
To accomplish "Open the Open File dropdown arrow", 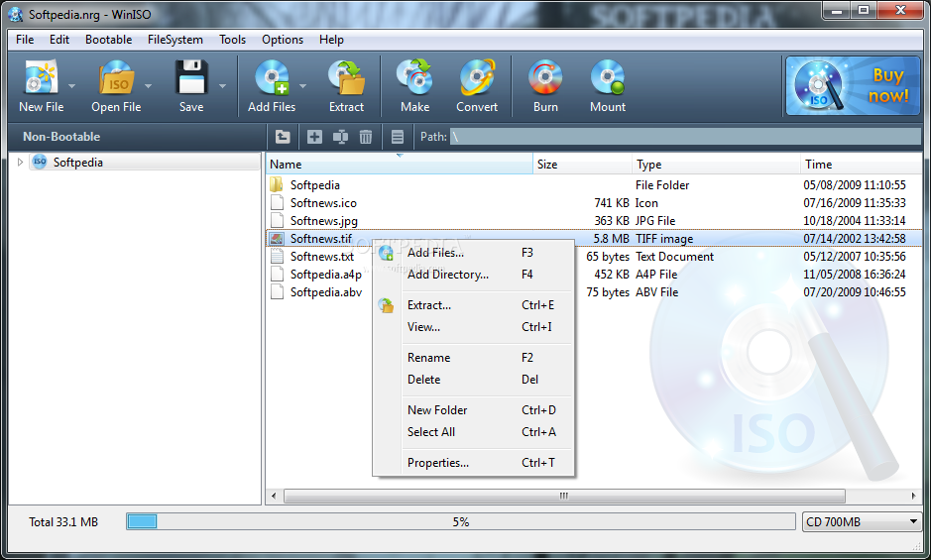I will [148, 86].
